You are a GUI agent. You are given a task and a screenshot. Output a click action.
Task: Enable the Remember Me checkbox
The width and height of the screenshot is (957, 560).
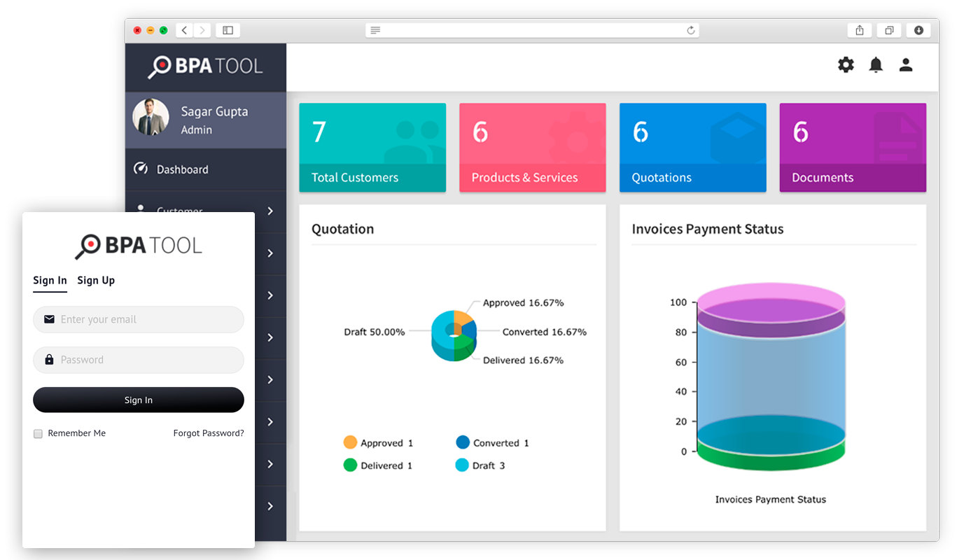click(38, 433)
